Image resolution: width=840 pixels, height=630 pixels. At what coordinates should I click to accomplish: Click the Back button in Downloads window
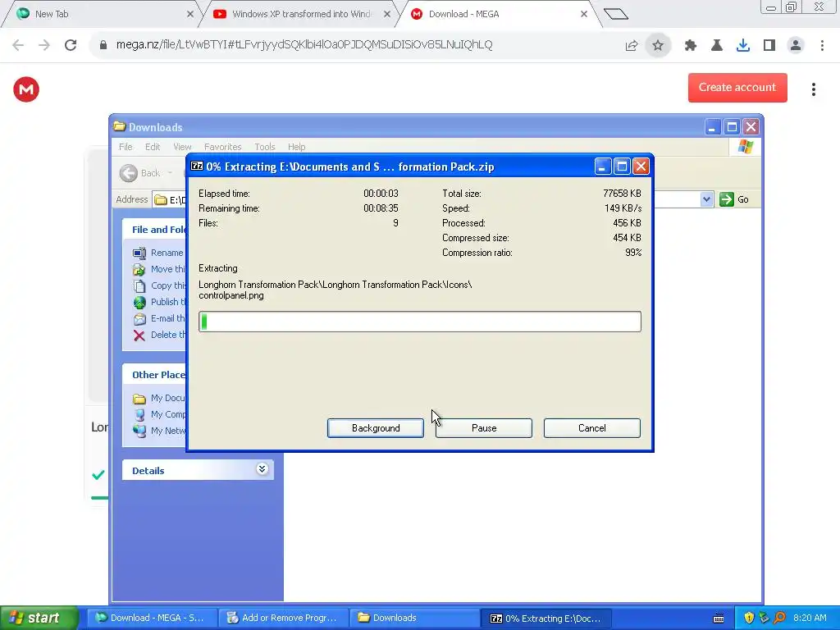(139, 173)
